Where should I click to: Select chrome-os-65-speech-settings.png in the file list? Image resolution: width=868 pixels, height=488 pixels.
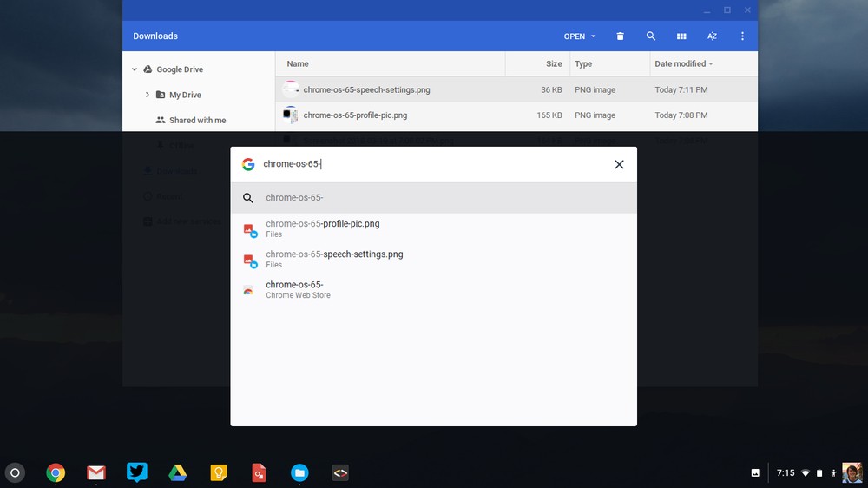tap(516, 89)
